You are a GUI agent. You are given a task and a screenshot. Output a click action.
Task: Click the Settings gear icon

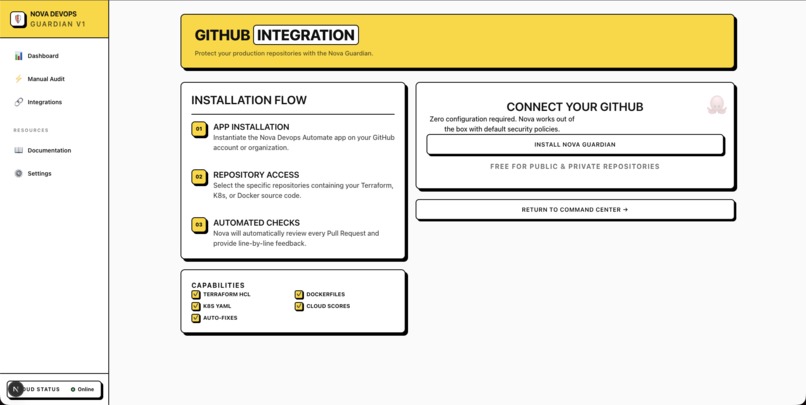pyautogui.click(x=19, y=174)
